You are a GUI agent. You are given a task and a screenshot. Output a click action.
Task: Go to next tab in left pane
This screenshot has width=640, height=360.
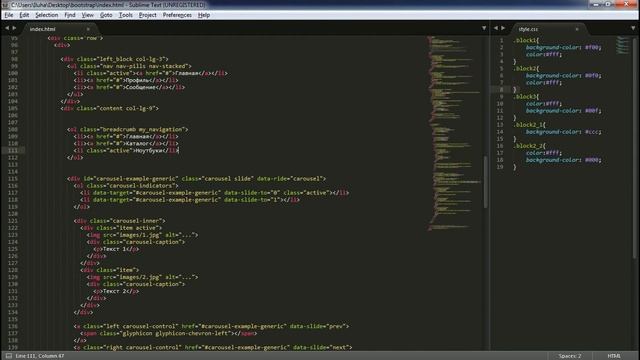point(14,28)
